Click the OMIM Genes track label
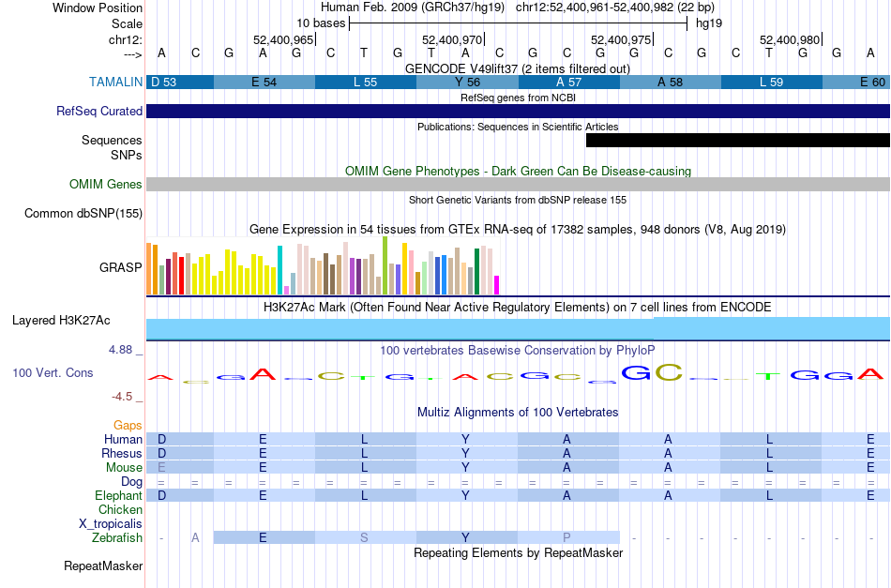The width and height of the screenshot is (891, 588). [x=105, y=184]
